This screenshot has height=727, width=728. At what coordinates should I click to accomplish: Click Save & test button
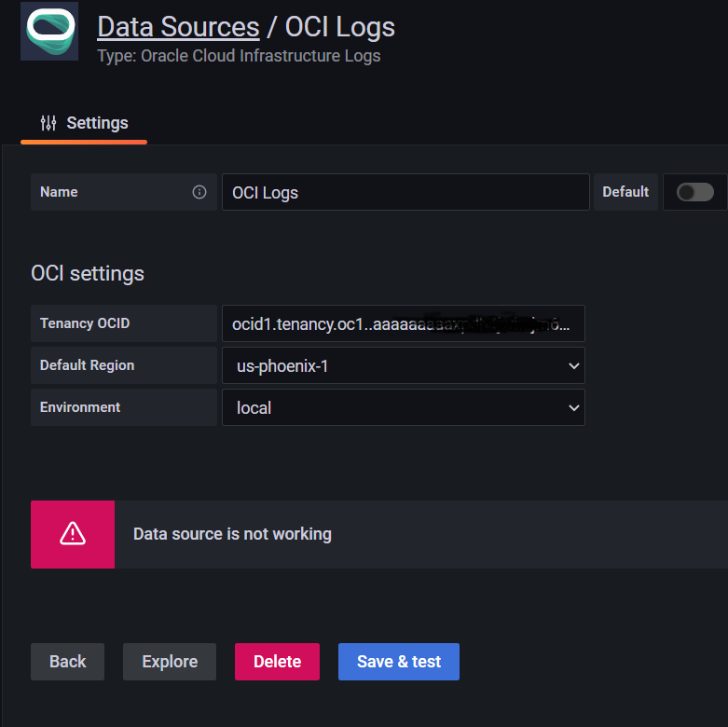click(x=399, y=662)
